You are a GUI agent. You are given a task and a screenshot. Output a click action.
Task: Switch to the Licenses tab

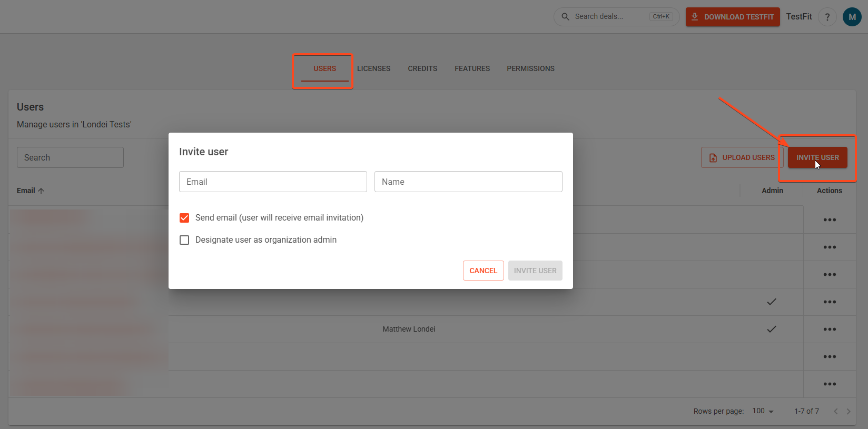click(373, 69)
